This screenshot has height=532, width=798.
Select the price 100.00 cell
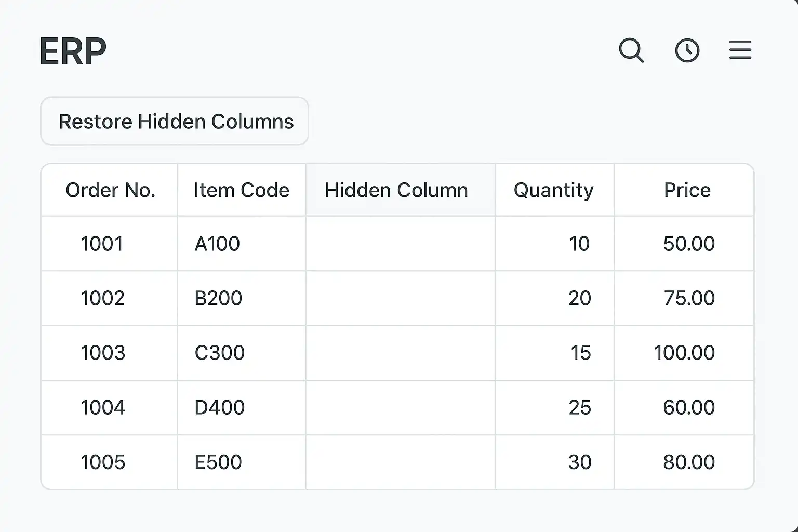pos(684,353)
